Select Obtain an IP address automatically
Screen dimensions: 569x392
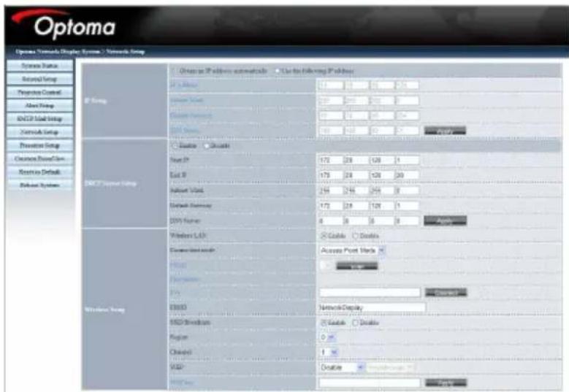(x=174, y=71)
